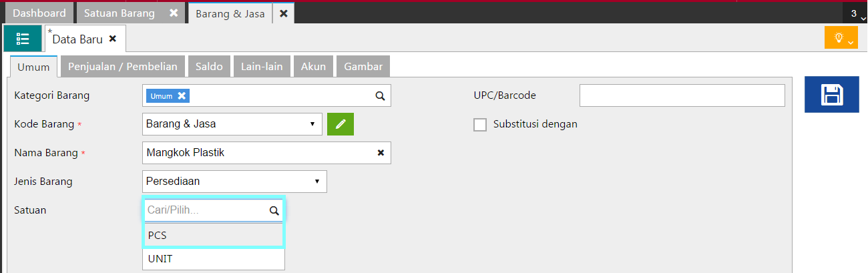The width and height of the screenshot is (868, 273).
Task: Expand the Jenis Barang dropdown
Action: (x=316, y=182)
